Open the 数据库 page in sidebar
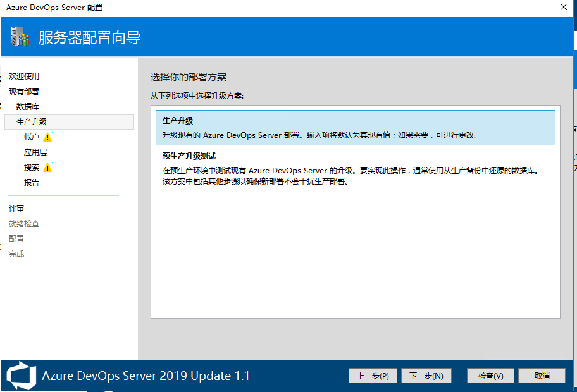577x392 pixels. tap(28, 107)
